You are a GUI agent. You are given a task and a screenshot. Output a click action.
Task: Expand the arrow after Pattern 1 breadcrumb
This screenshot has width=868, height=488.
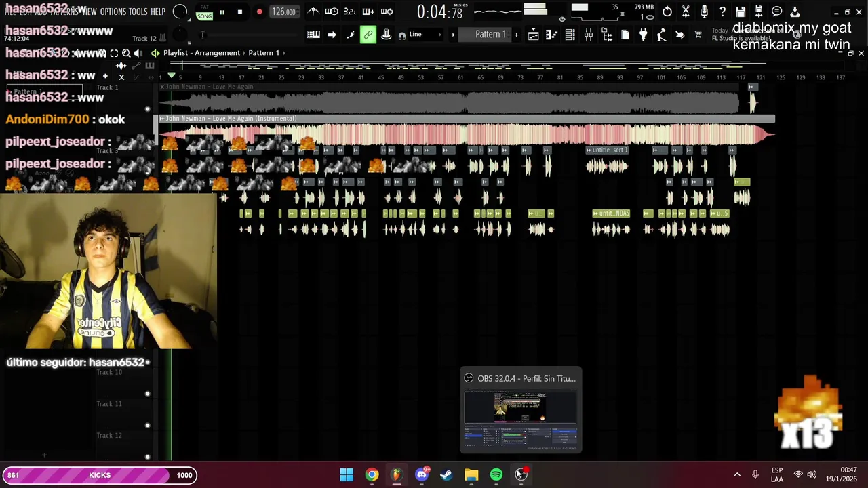284,53
